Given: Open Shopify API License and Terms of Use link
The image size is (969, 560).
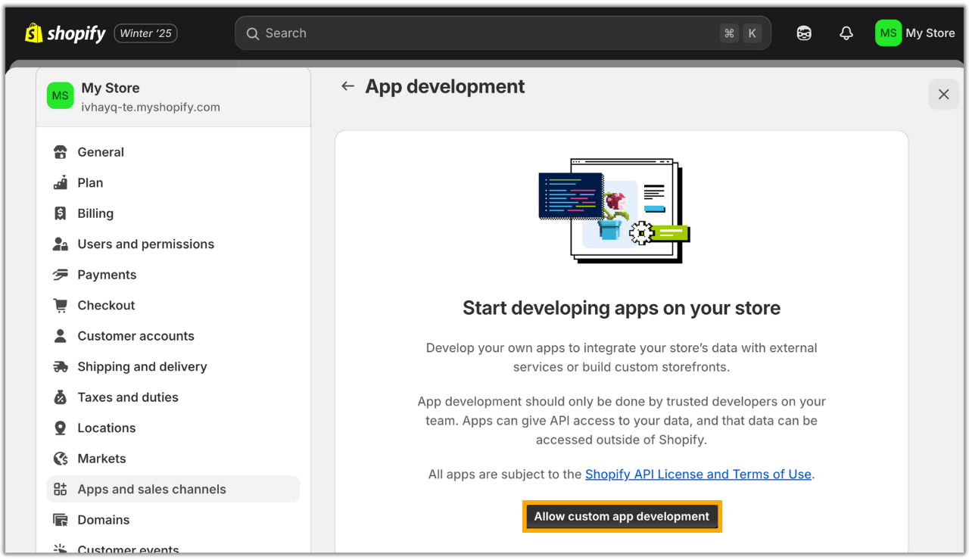Looking at the screenshot, I should 698,474.
